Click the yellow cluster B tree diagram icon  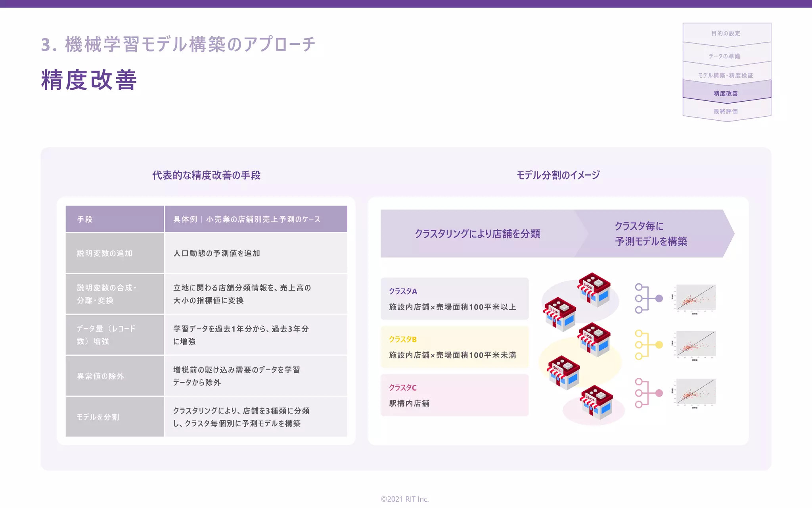tap(649, 345)
